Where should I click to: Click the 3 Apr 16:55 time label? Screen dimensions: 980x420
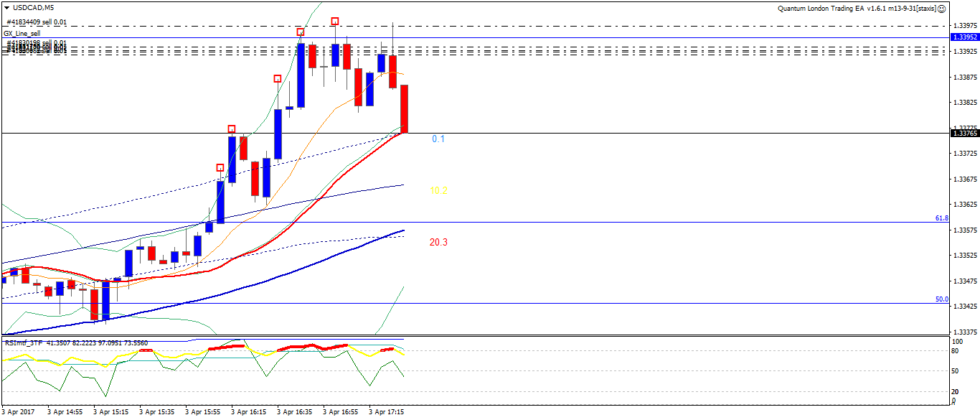tap(340, 413)
